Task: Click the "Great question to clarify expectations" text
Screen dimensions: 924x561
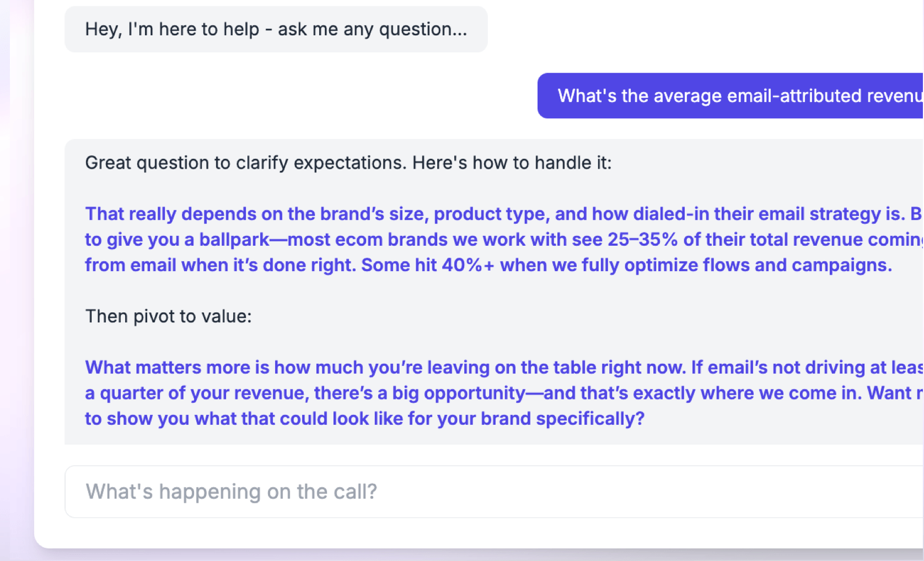Action: (x=247, y=163)
